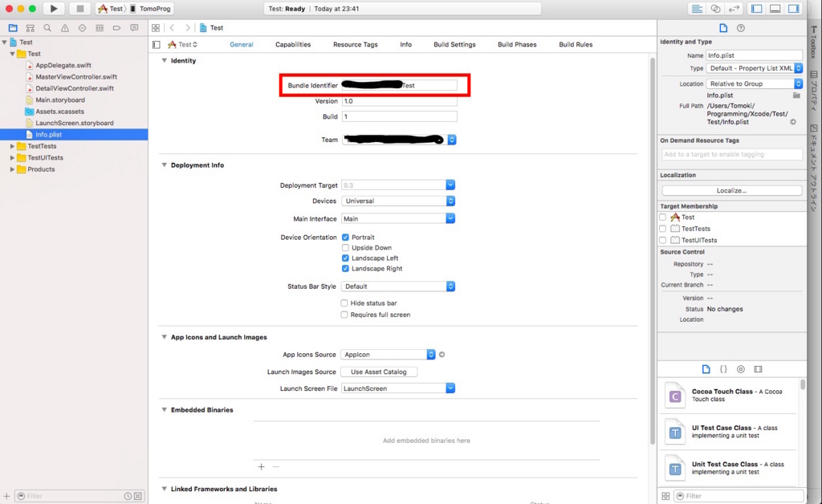The width and height of the screenshot is (822, 504).
Task: Switch to the Build Phases tab
Action: (517, 44)
